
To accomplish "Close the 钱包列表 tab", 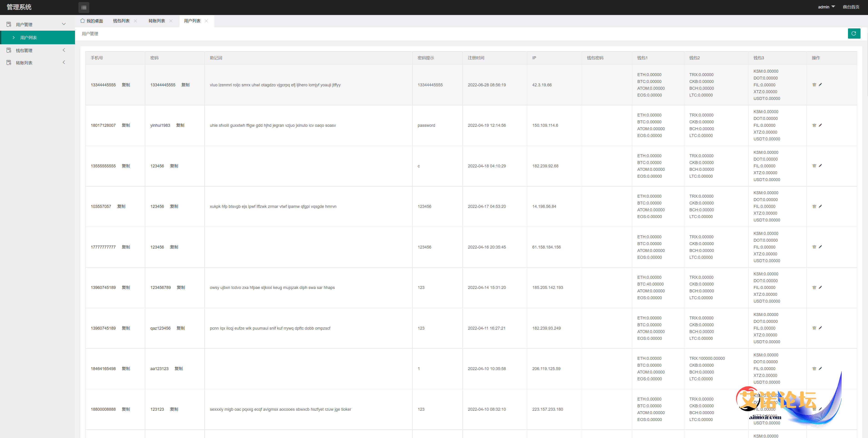I will [x=135, y=21].
